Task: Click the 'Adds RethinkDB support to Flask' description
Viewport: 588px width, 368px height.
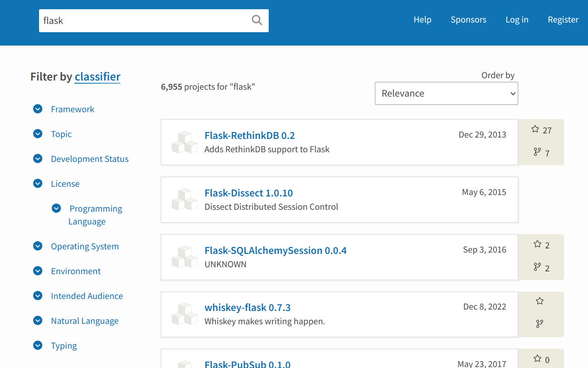Action: (x=267, y=149)
